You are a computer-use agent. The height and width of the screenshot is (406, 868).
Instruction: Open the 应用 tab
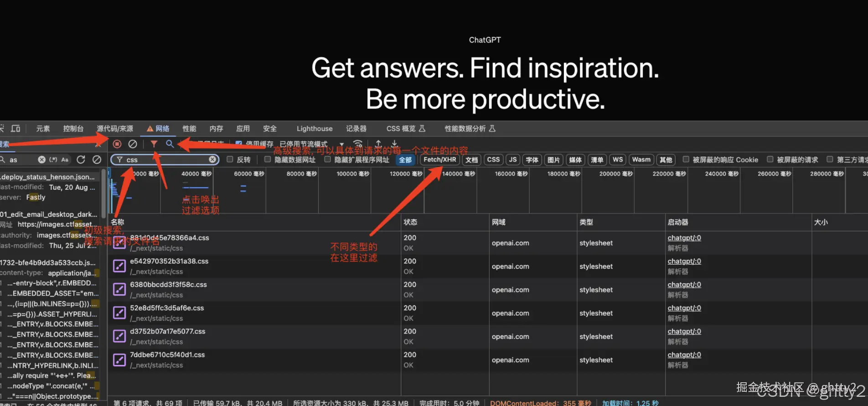[x=243, y=129]
